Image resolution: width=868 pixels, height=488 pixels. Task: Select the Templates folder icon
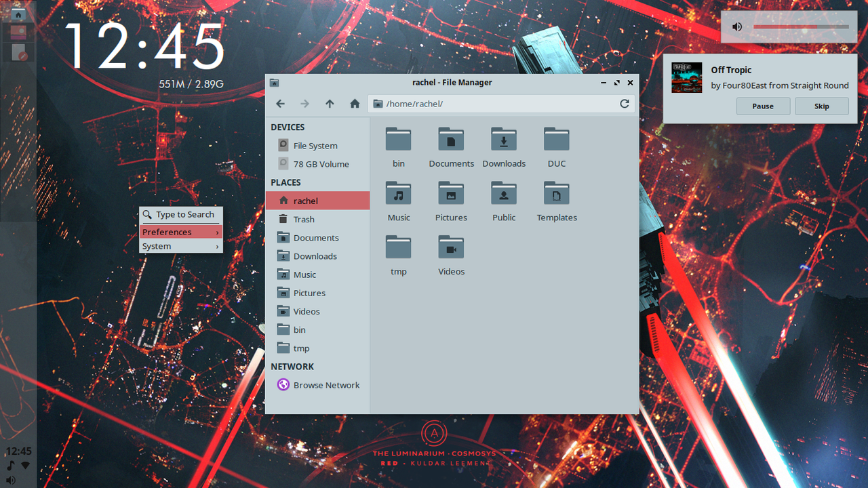tap(557, 193)
